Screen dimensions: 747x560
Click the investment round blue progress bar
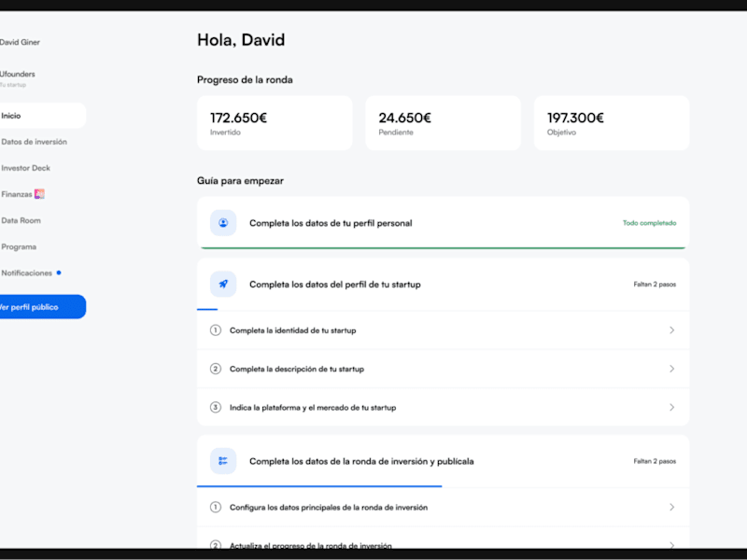point(319,486)
